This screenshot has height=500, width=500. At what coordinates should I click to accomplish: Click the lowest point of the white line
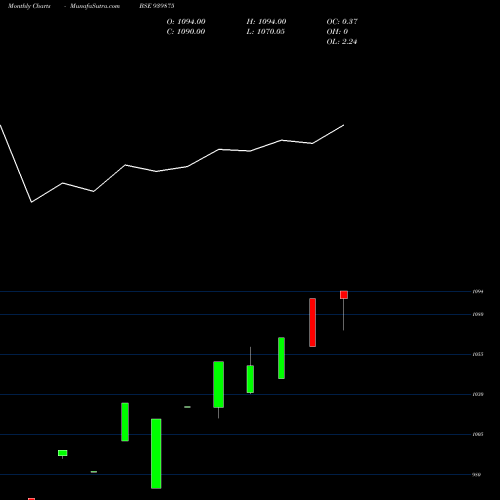tap(31, 202)
